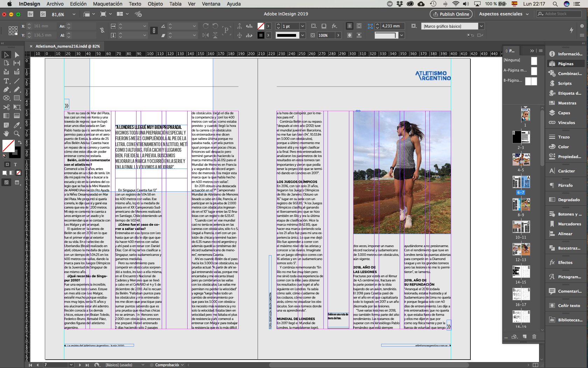
Task: Toggle formatting affects text button
Action: pyautogui.click(x=15, y=164)
